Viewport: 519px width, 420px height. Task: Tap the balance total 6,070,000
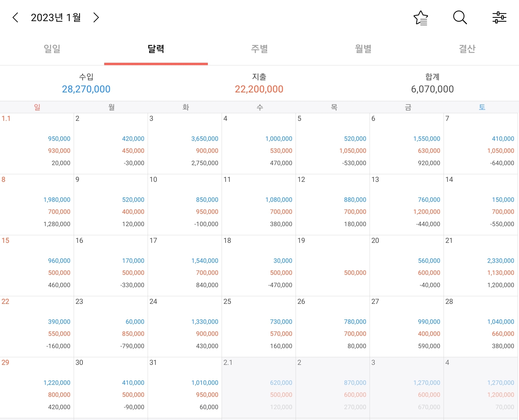(x=432, y=89)
